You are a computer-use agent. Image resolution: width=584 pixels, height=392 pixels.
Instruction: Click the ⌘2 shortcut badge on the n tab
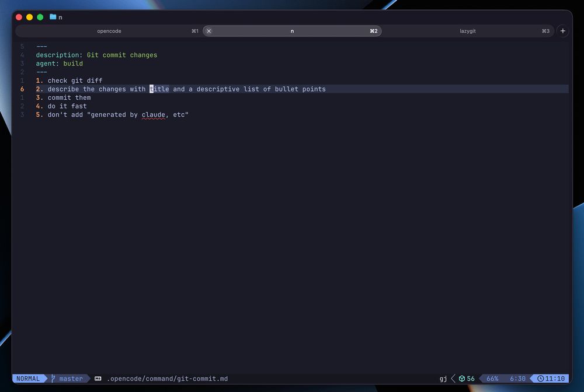point(373,31)
